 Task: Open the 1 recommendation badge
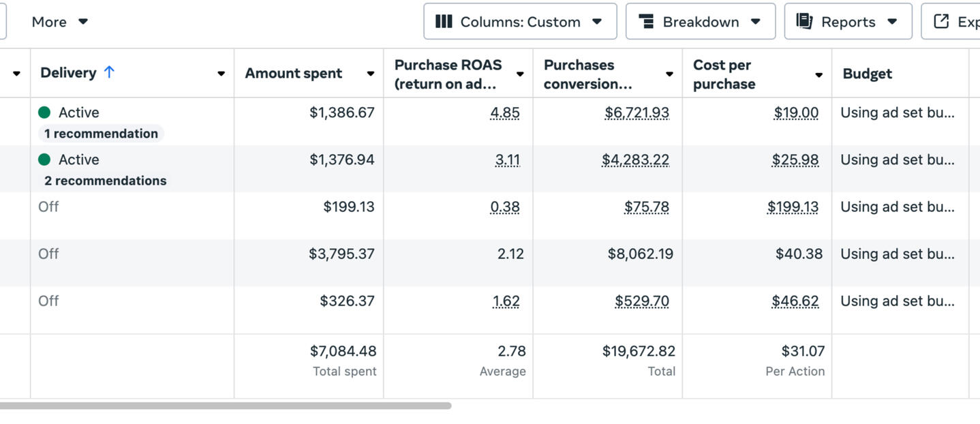point(101,134)
